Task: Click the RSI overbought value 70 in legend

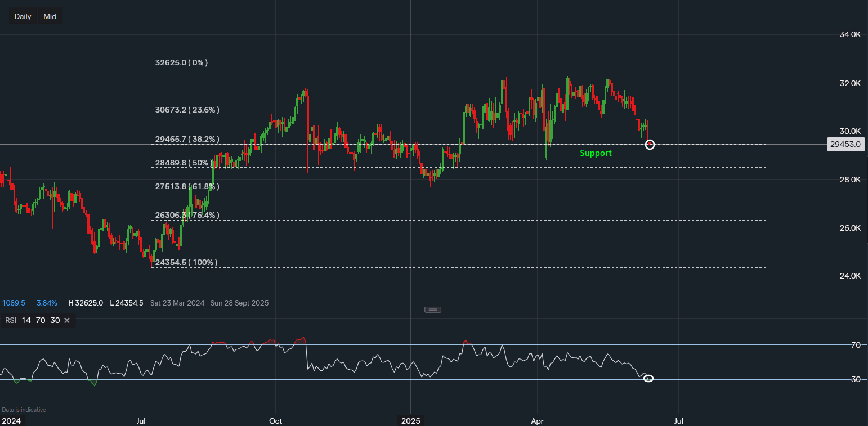Action: click(x=41, y=320)
